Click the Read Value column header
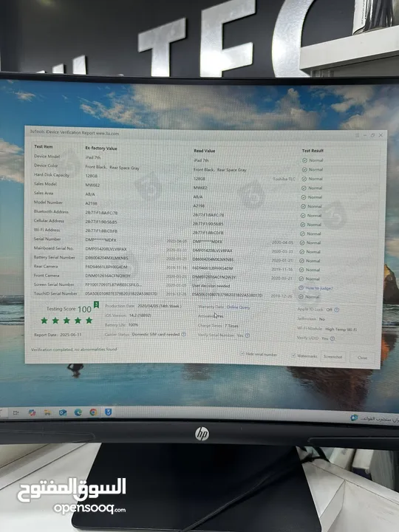Viewport: 399px width, 532px height. click(205, 151)
